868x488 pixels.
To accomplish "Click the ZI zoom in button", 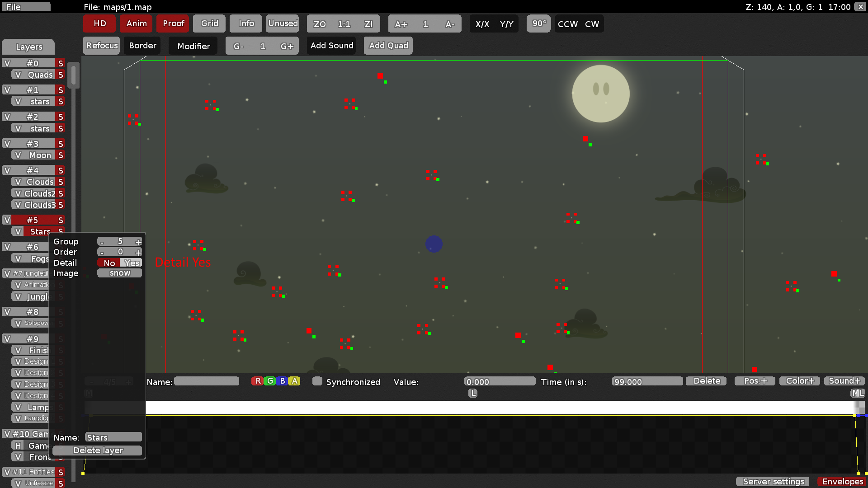I will 368,24.
